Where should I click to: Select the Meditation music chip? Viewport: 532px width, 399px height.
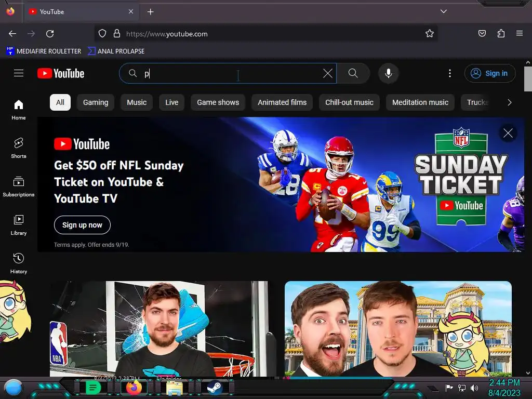(420, 102)
